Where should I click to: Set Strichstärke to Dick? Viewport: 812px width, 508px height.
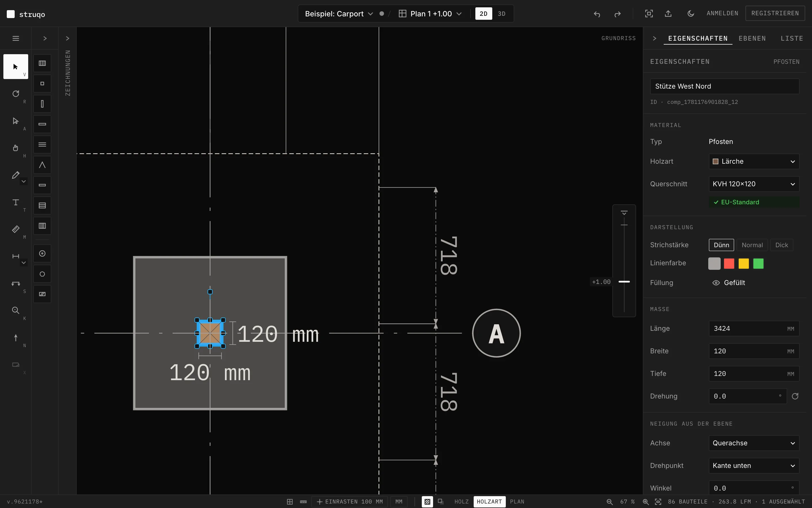[x=782, y=245]
